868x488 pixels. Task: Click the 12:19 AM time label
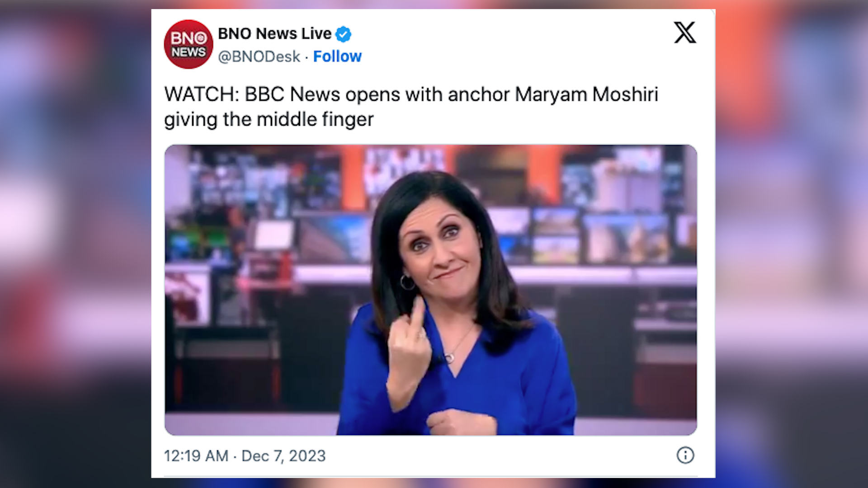[x=196, y=456]
